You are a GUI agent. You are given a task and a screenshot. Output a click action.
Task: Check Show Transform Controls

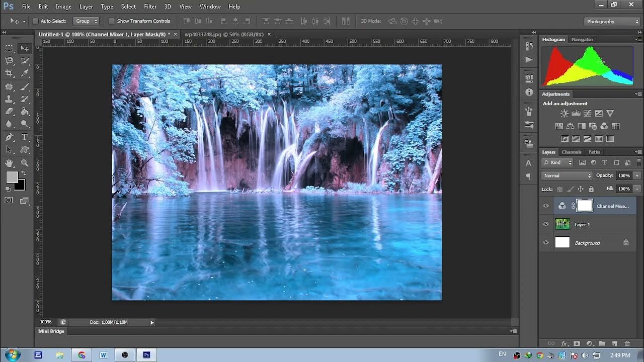tap(112, 21)
